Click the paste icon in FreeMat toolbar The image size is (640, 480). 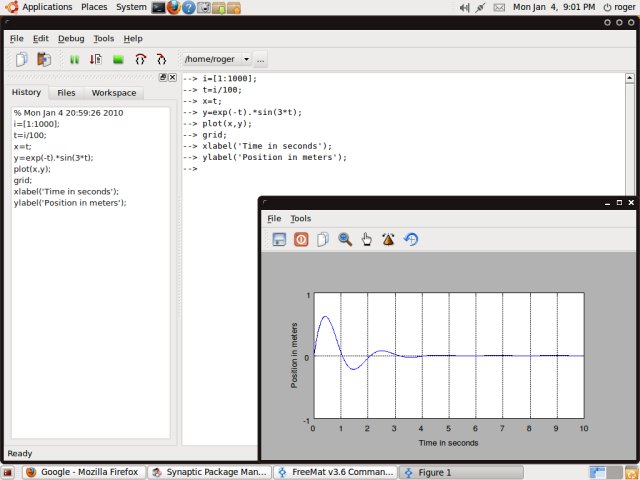pyautogui.click(x=44, y=60)
